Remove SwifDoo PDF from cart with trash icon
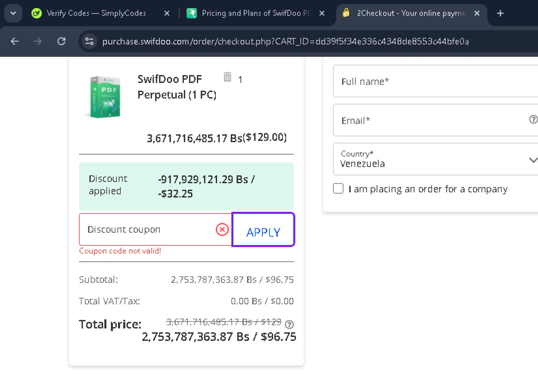This screenshot has width=538, height=392. 227,77
